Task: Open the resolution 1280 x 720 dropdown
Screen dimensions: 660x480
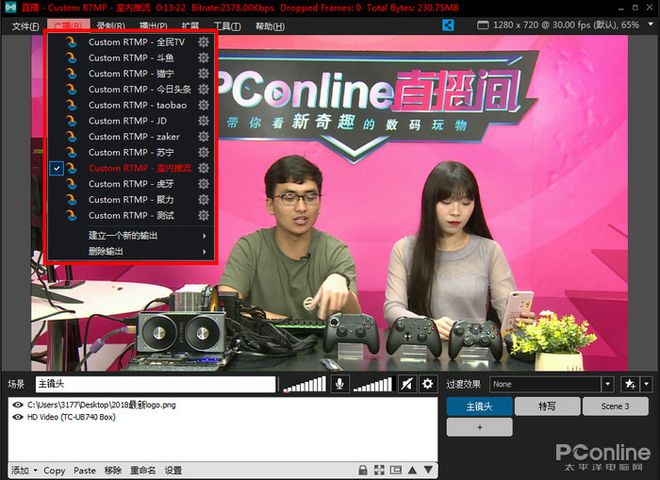Action: coord(650,25)
